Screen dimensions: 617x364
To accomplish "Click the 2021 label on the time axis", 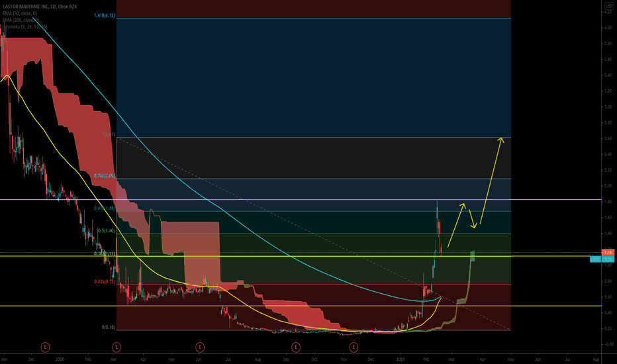I will tap(401, 359).
